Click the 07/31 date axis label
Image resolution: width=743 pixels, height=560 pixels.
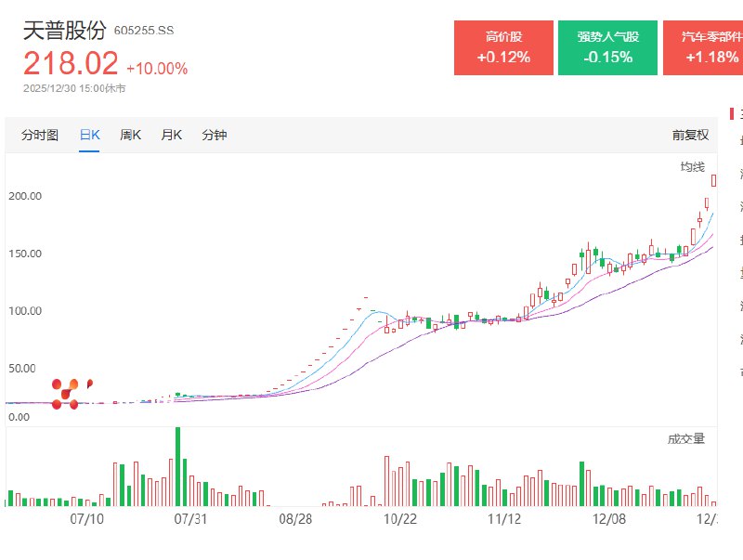pos(190,519)
